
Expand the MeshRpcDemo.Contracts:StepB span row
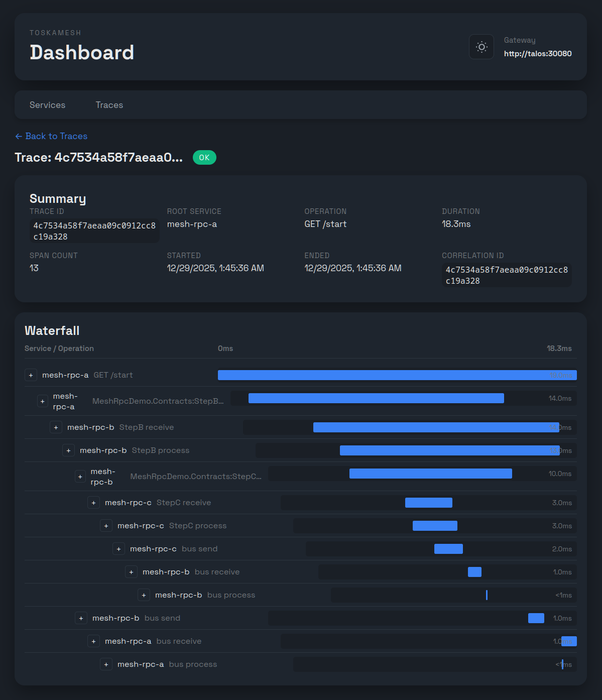43,401
